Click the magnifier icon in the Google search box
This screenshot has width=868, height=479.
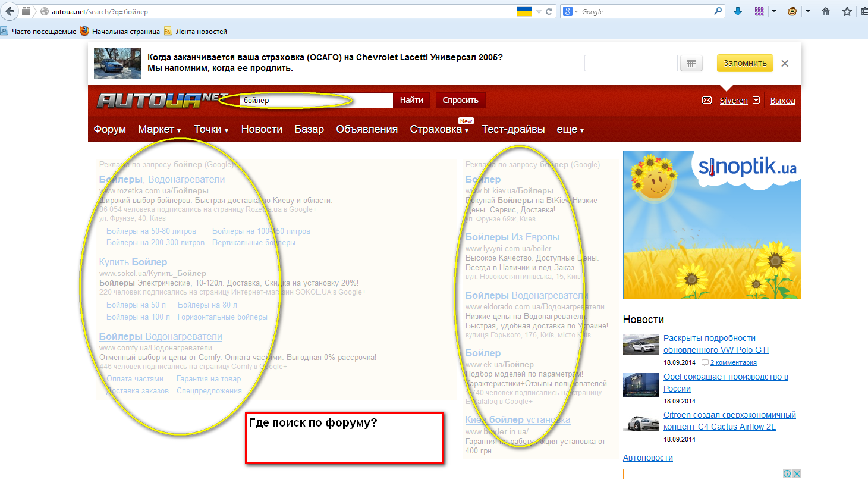coord(718,11)
